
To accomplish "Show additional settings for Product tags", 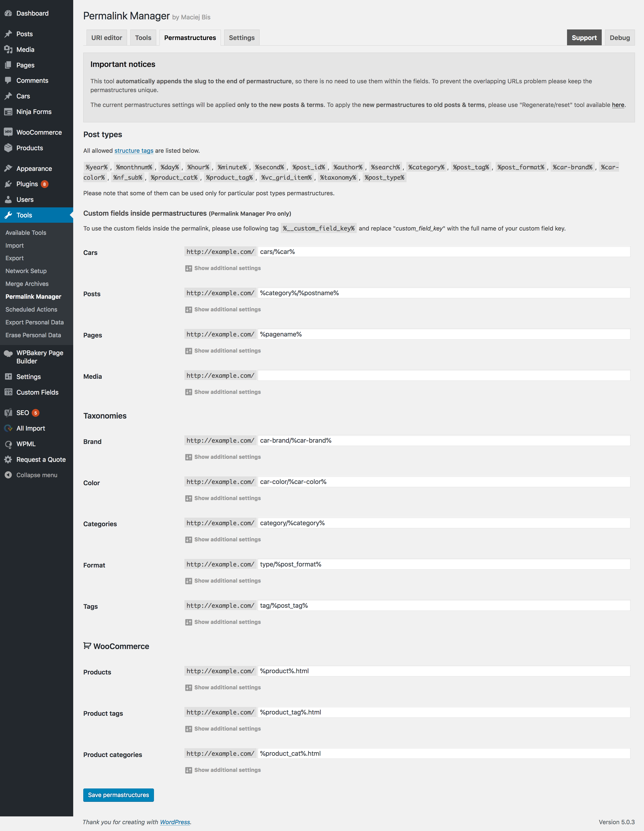I will click(x=223, y=729).
